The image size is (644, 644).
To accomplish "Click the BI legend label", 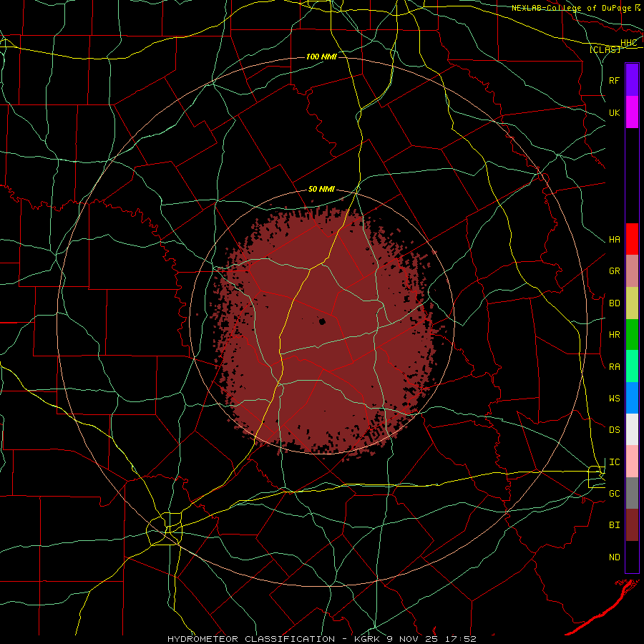I will tap(615, 525).
